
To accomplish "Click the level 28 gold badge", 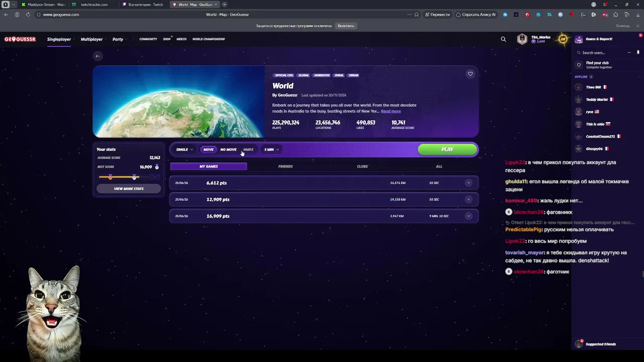I will [x=562, y=39].
